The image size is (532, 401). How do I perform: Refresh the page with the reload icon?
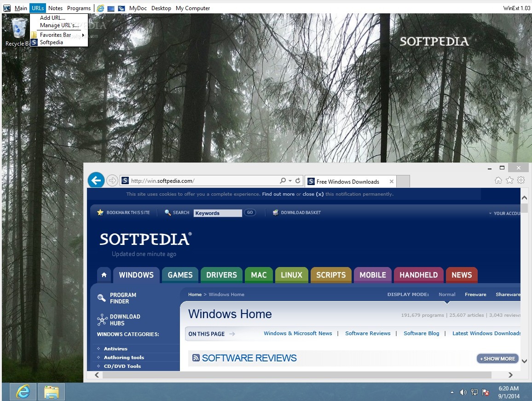point(298,180)
